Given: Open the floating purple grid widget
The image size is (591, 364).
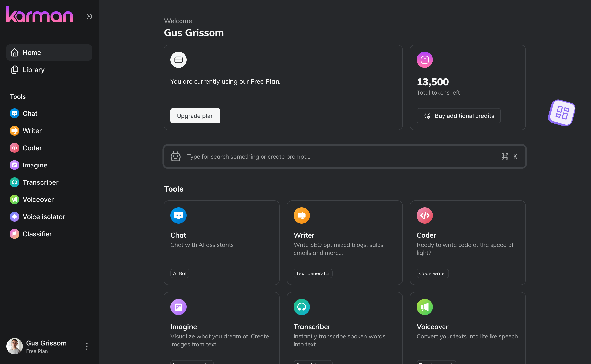Looking at the screenshot, I should pyautogui.click(x=562, y=113).
